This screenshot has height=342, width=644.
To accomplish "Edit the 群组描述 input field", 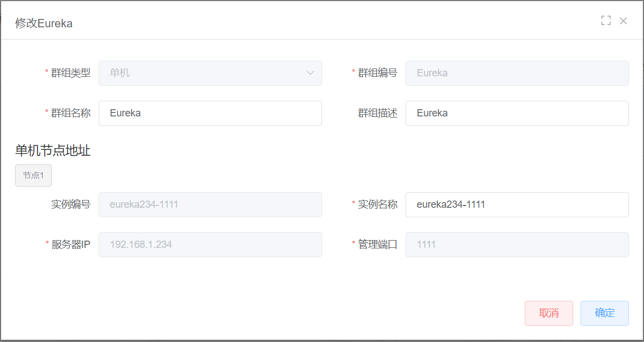I will [x=517, y=113].
